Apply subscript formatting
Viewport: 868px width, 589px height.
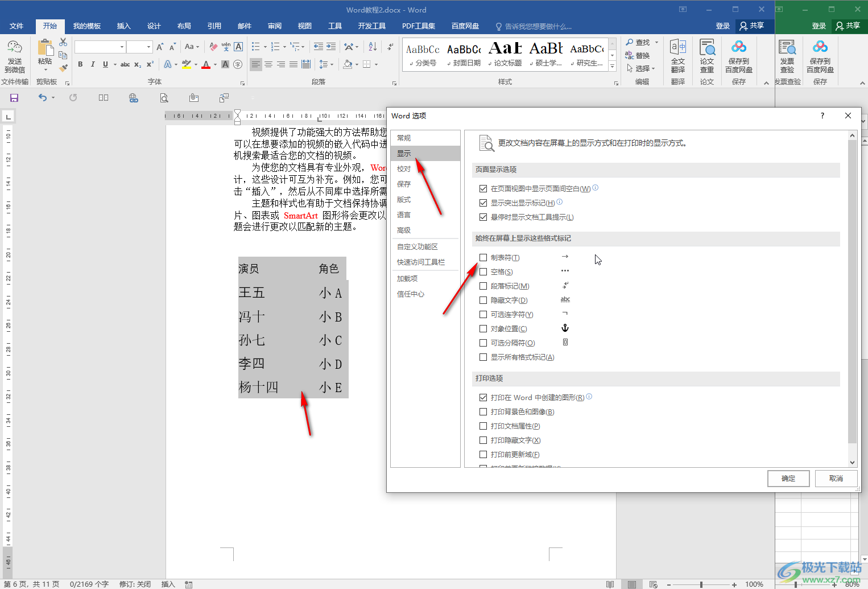138,64
